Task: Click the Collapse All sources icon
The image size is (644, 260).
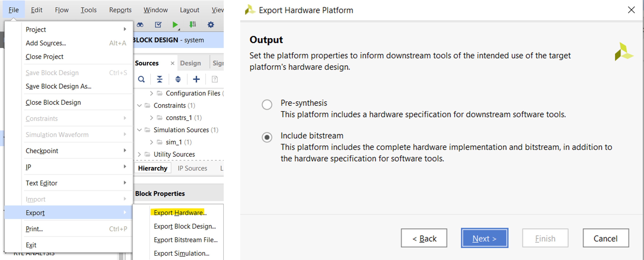Action: pyautogui.click(x=160, y=79)
